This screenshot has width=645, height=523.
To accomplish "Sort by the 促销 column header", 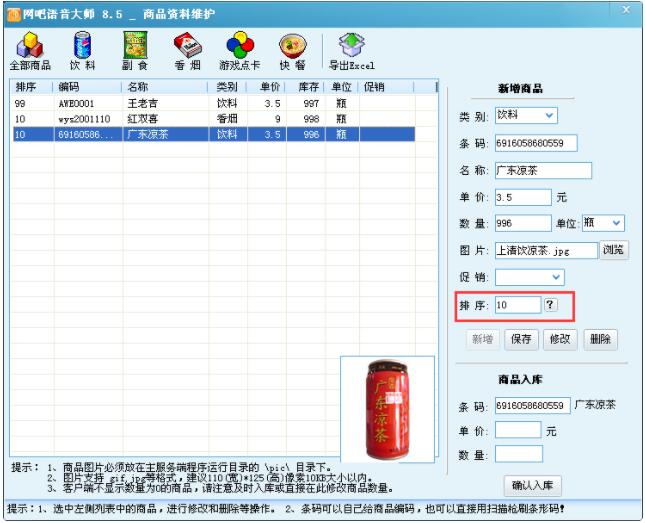I will point(387,87).
